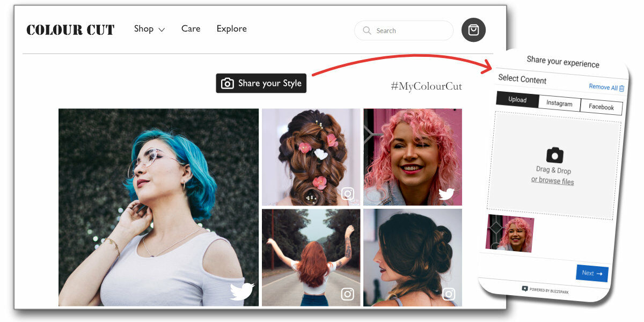Screen dimensions: 644x322
Task: Select uploaded pink-hair thumbnail in share panel
Action: coord(509,233)
